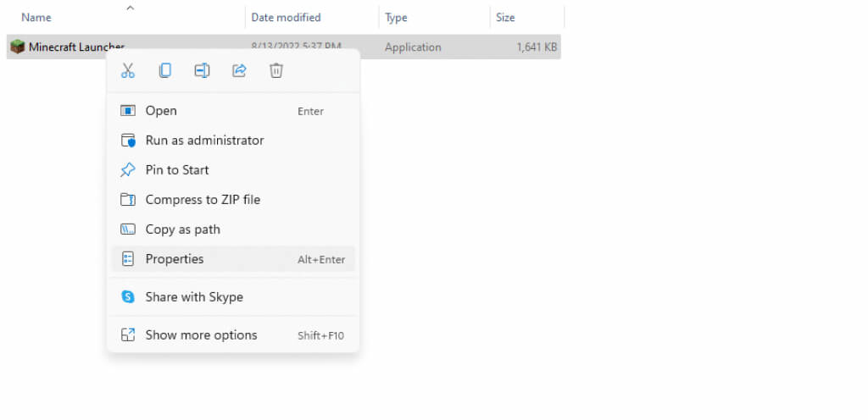Select Compress to ZIP file
This screenshot has height=420, width=868.
(x=203, y=200)
